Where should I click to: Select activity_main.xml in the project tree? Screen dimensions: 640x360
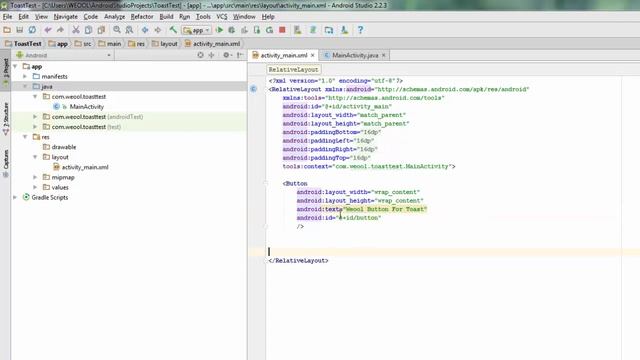[x=85, y=167]
